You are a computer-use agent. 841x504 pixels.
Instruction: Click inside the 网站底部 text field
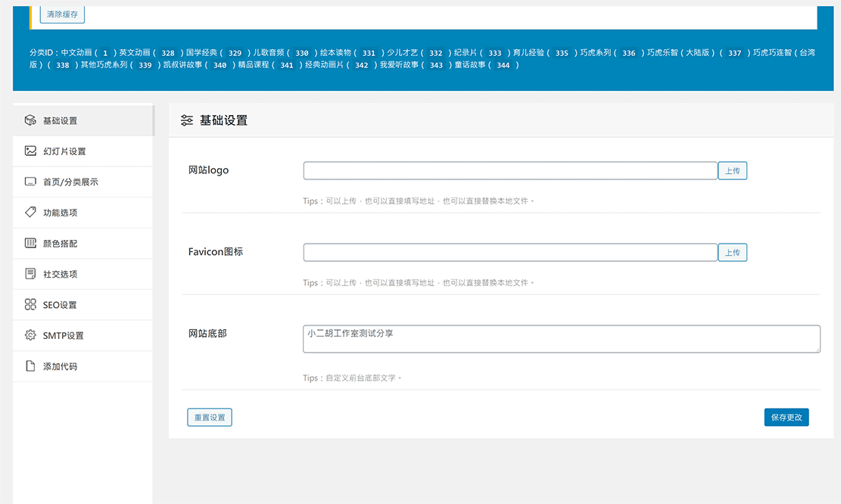pyautogui.click(x=560, y=338)
